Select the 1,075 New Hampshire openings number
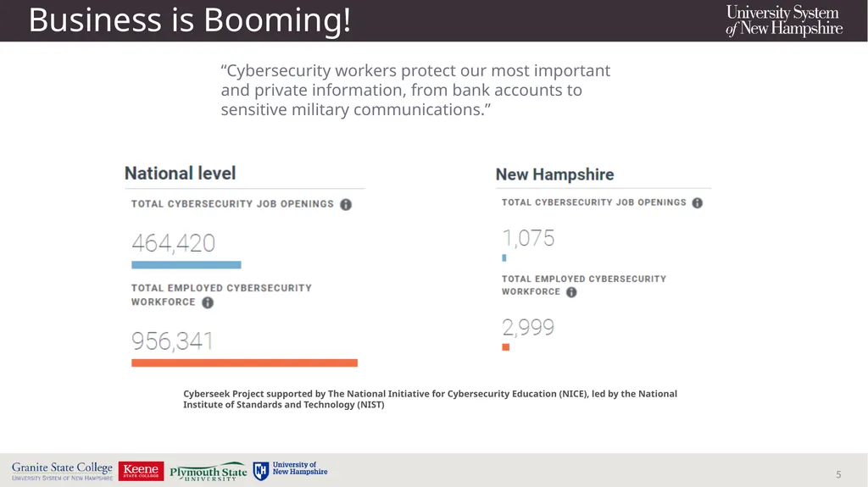The width and height of the screenshot is (868, 487). tap(528, 238)
